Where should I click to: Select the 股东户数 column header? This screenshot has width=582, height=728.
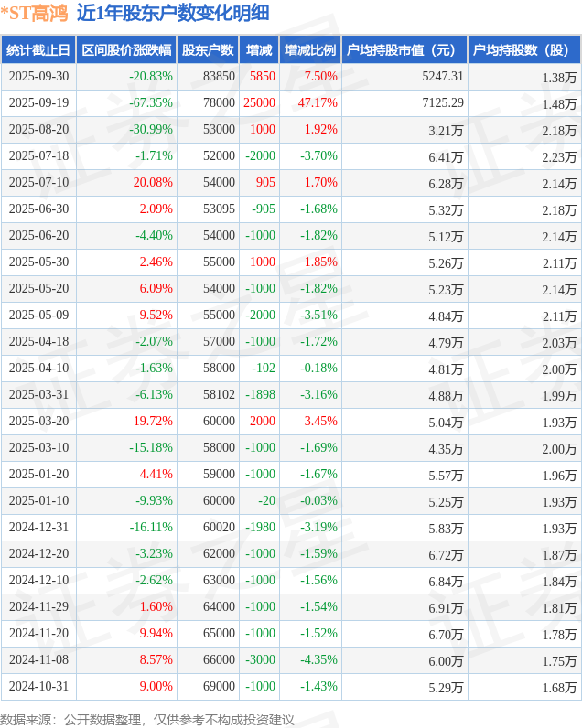coord(208,50)
